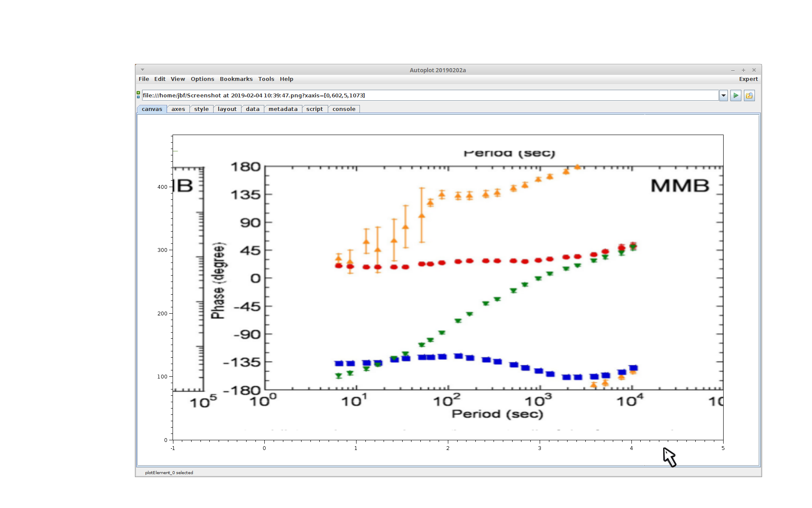The image size is (812, 508).
Task: Click the 'Period (sec)' label below plot
Action: [x=497, y=414]
